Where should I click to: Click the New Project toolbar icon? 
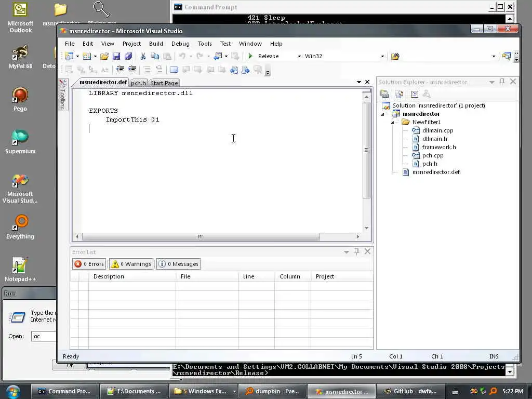coord(69,56)
